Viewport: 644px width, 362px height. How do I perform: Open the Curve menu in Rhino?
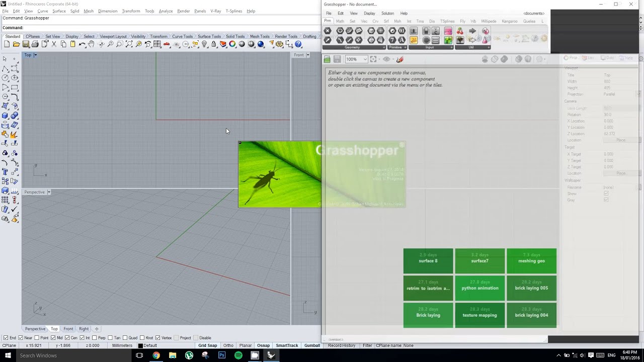[x=43, y=11]
